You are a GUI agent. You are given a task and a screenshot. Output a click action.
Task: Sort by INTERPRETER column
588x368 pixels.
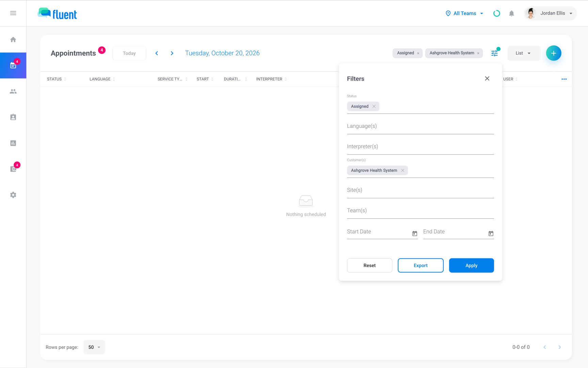(x=271, y=79)
